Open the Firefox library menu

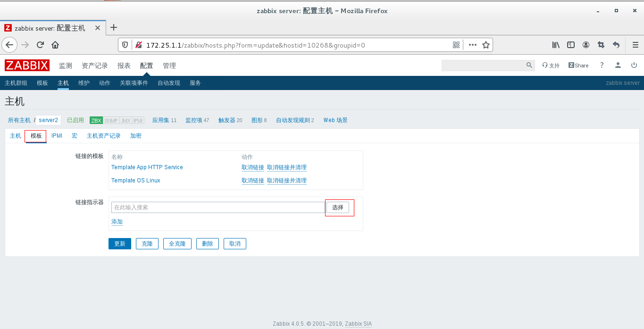tap(556, 45)
